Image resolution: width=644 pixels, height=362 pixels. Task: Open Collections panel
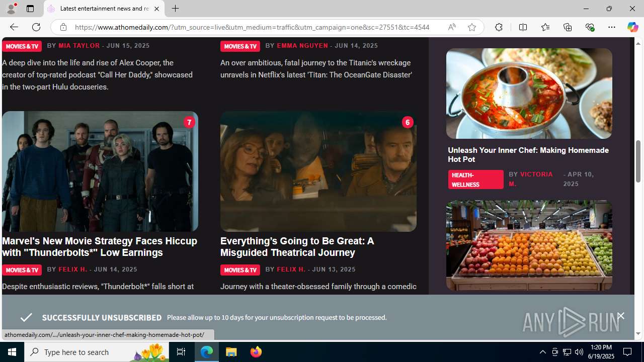click(x=568, y=27)
